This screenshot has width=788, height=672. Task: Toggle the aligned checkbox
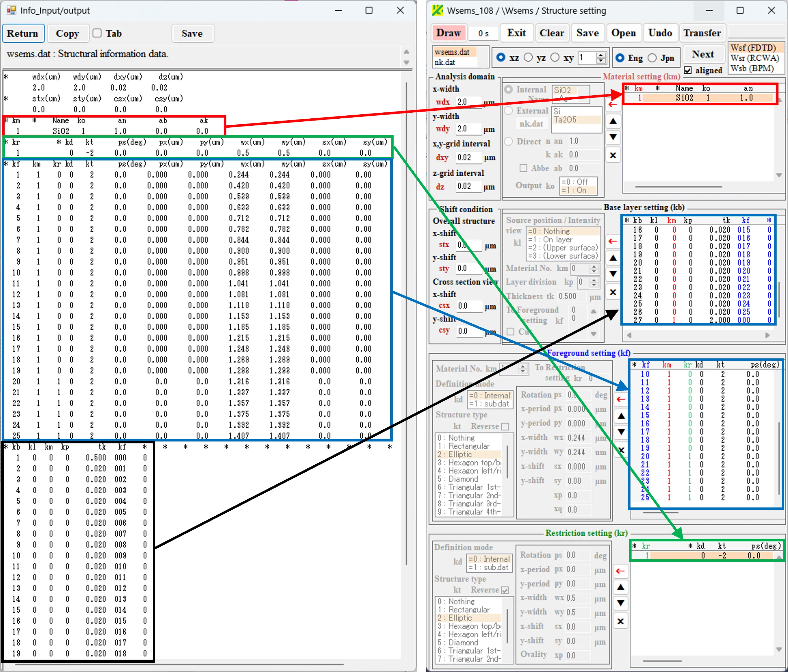[687, 70]
